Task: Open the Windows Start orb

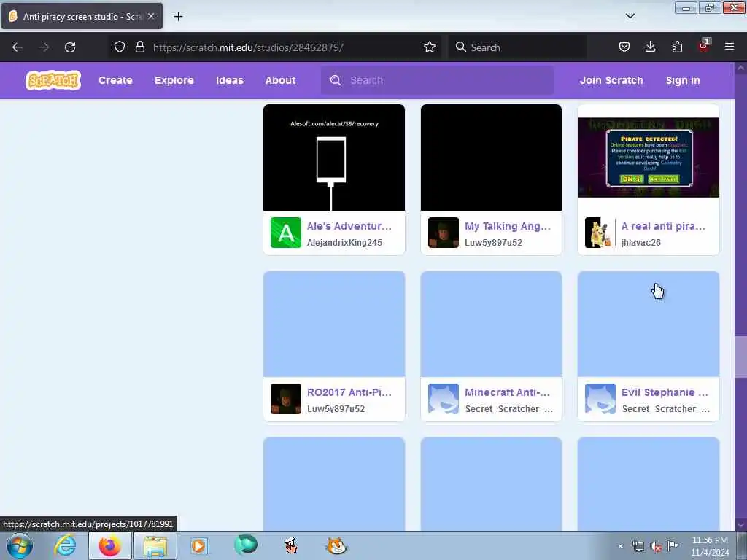Action: (20, 545)
